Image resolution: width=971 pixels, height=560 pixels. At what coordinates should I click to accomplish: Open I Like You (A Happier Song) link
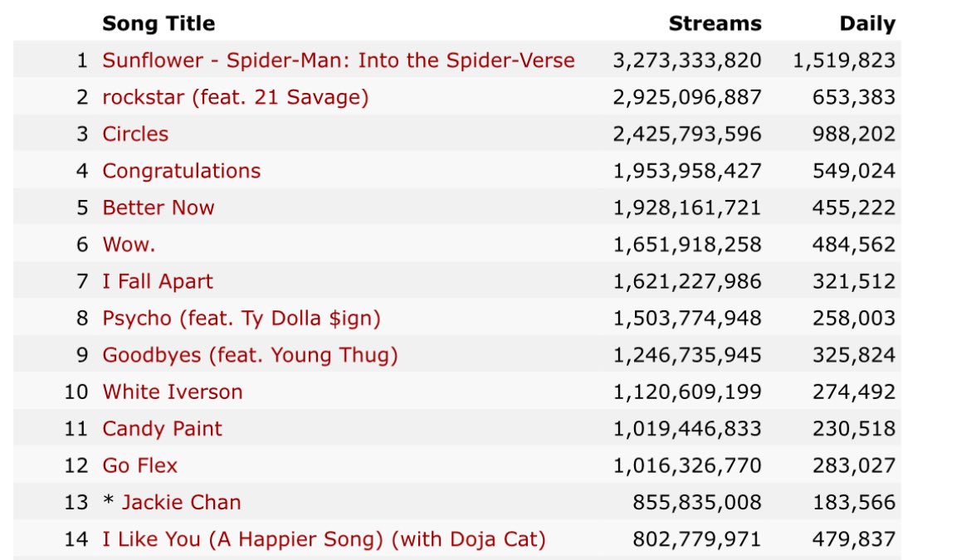[324, 539]
